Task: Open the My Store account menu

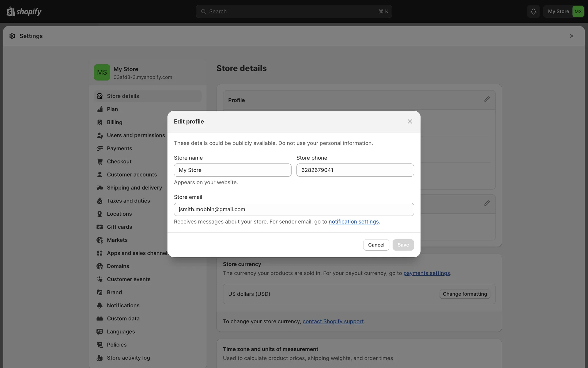Action: [x=564, y=11]
